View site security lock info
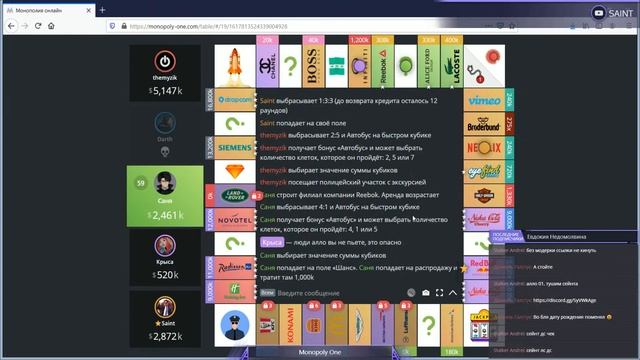This screenshot has width=640, height=360. pos(124,26)
